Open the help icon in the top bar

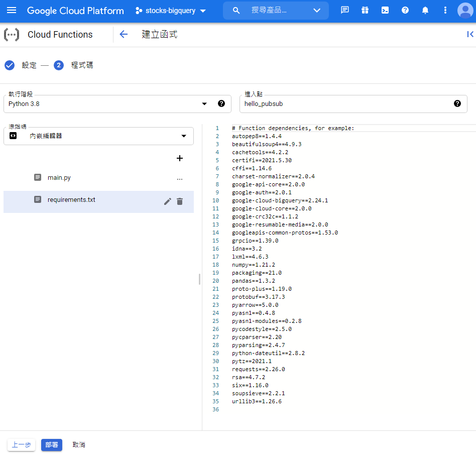405,10
